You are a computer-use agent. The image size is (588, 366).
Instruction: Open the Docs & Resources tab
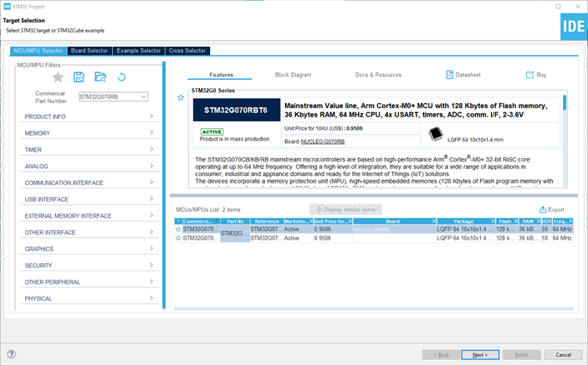tap(378, 75)
